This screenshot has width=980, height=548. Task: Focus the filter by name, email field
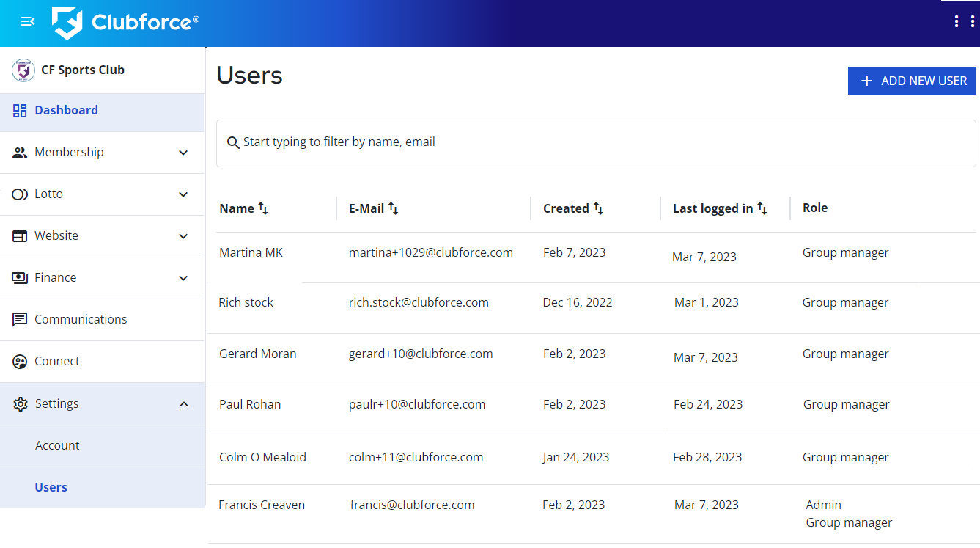tap(596, 143)
